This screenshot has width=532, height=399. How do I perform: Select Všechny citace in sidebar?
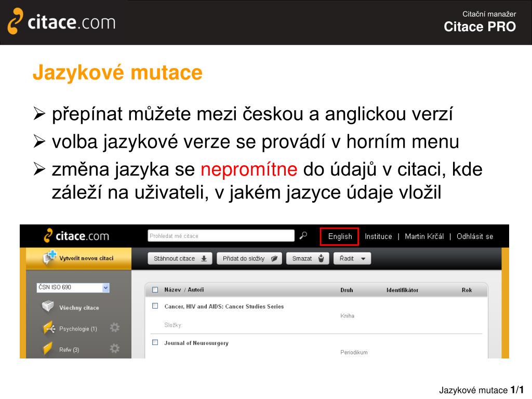click(79, 308)
